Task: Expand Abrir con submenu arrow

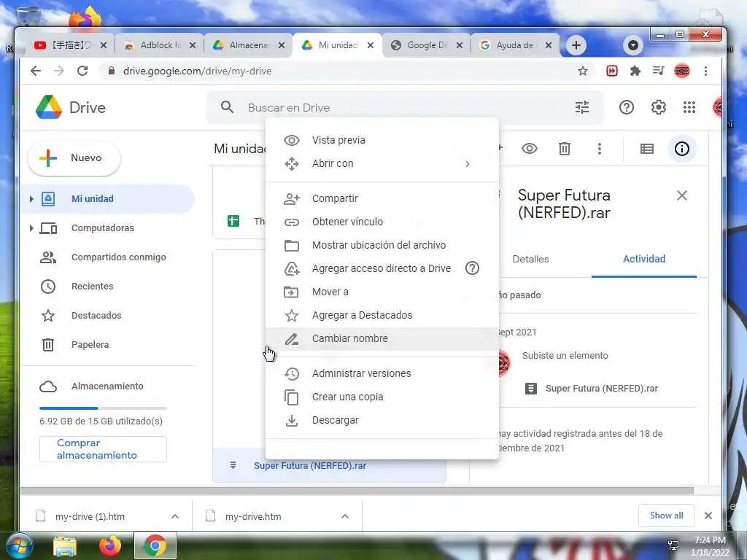Action: tap(468, 164)
